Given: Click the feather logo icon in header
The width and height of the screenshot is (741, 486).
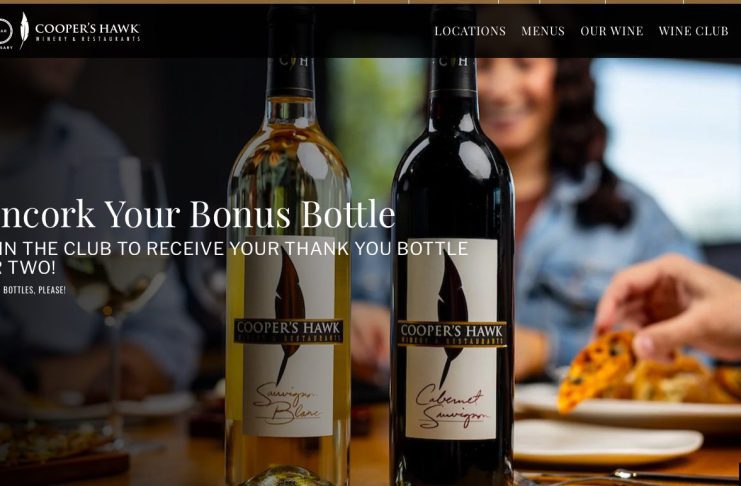Looking at the screenshot, I should pos(24,30).
